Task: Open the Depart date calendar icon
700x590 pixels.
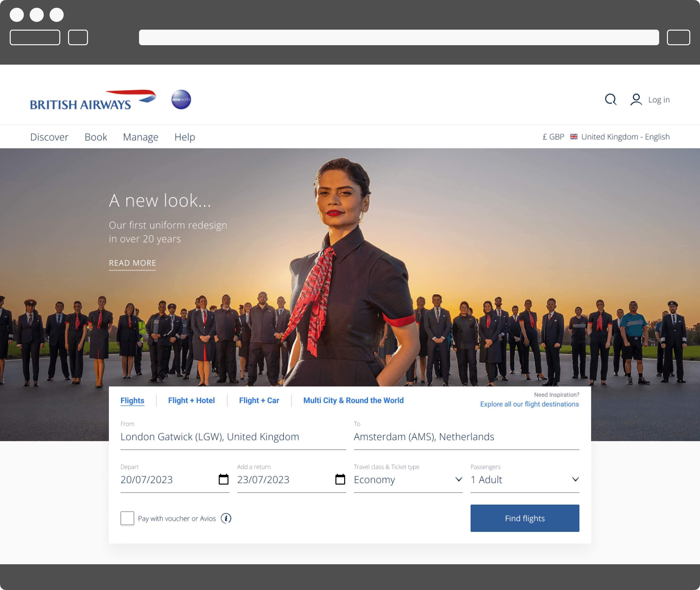Action: pyautogui.click(x=224, y=479)
